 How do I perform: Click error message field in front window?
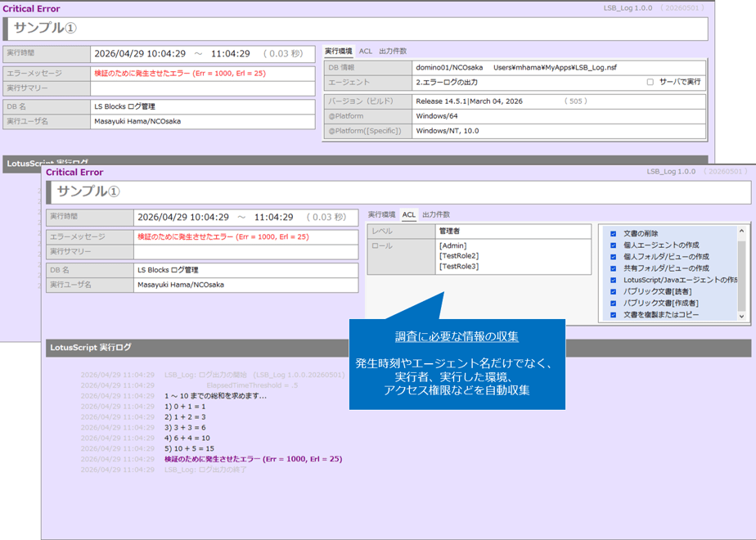(x=246, y=236)
